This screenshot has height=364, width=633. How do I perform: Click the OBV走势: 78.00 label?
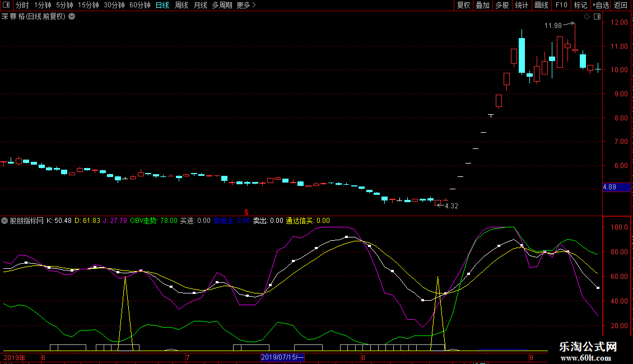[154, 221]
